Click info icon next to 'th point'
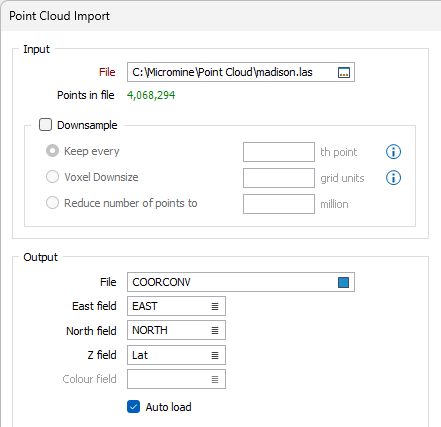 coord(393,152)
